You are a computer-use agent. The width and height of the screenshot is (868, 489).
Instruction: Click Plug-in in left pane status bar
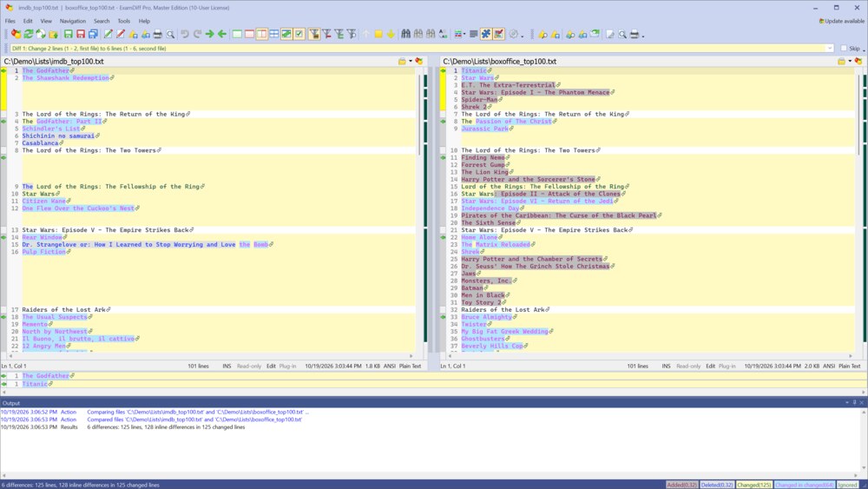tap(287, 366)
